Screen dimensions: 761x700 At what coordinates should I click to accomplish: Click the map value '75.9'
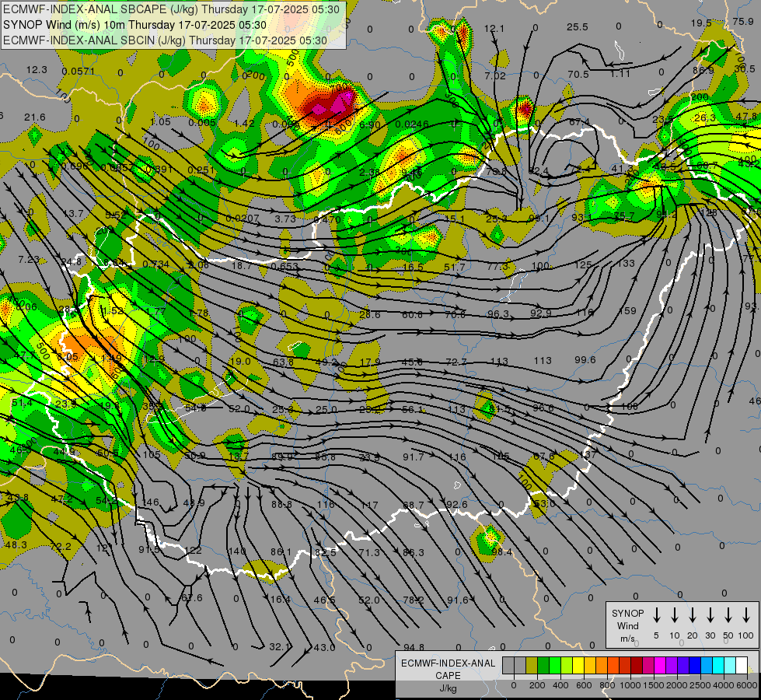point(743,21)
